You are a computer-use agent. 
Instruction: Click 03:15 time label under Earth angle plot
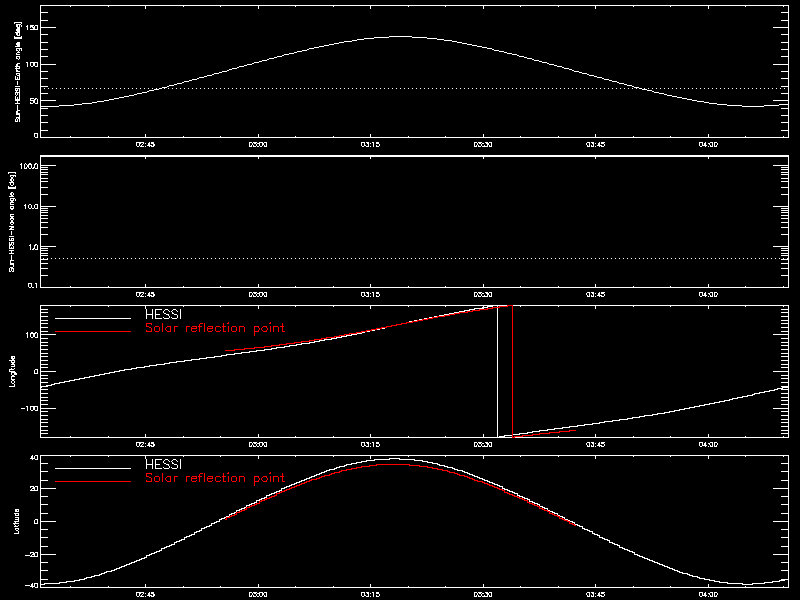(x=370, y=145)
